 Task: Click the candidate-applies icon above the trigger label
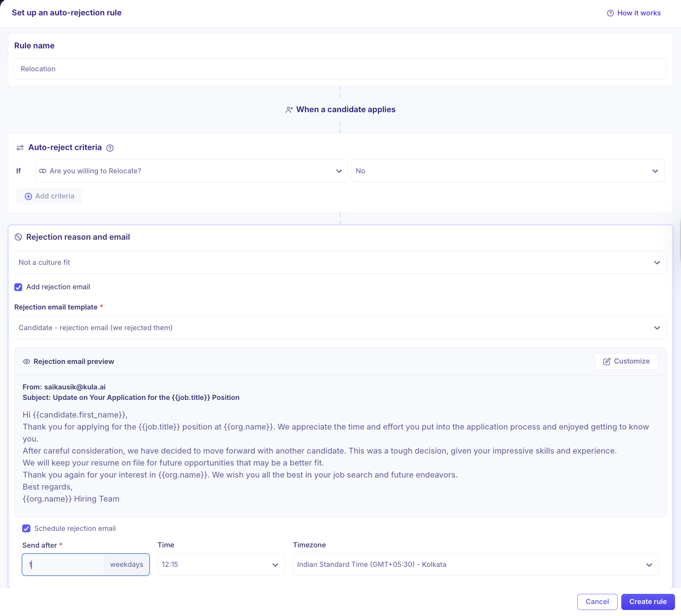click(289, 110)
